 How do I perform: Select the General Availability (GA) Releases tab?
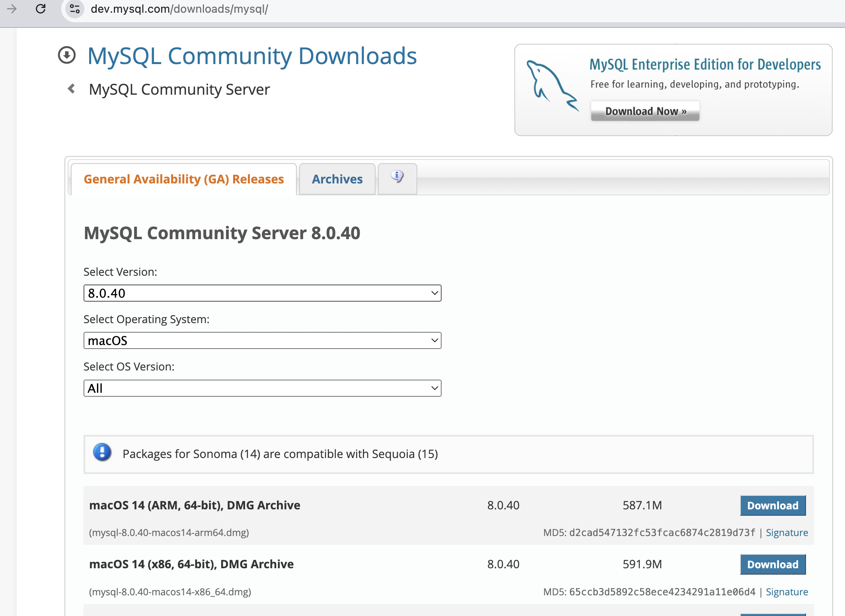click(184, 179)
